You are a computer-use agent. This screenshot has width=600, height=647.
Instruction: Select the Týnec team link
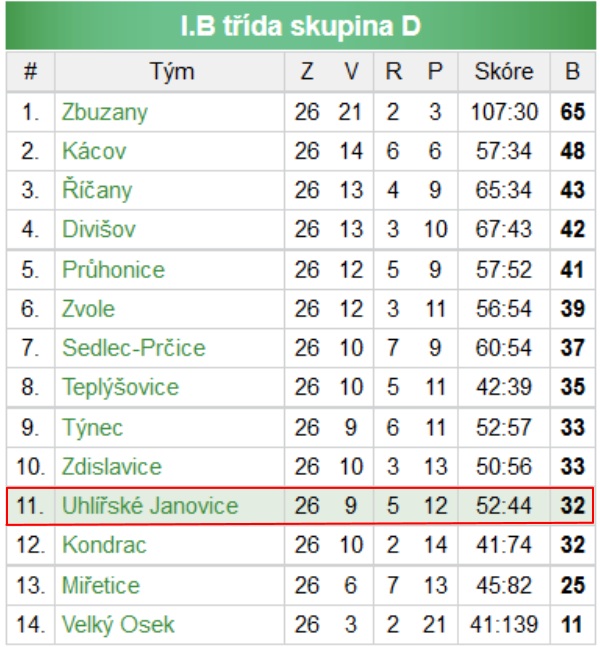[92, 427]
